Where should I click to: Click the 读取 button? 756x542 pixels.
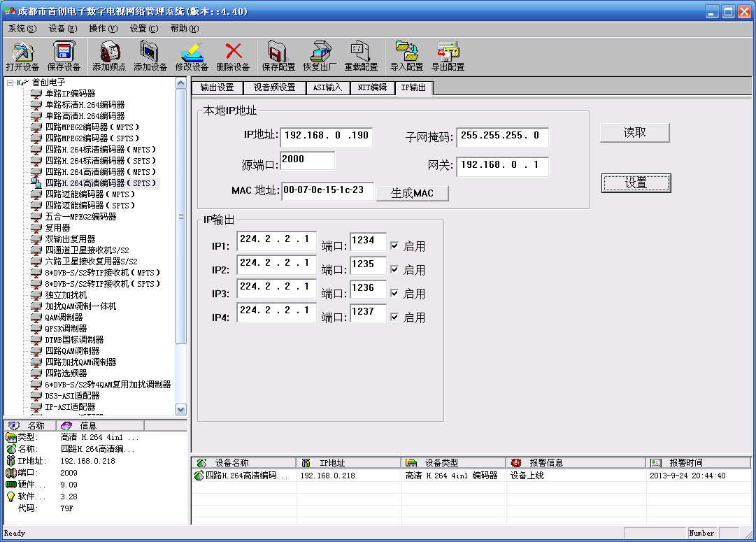634,133
